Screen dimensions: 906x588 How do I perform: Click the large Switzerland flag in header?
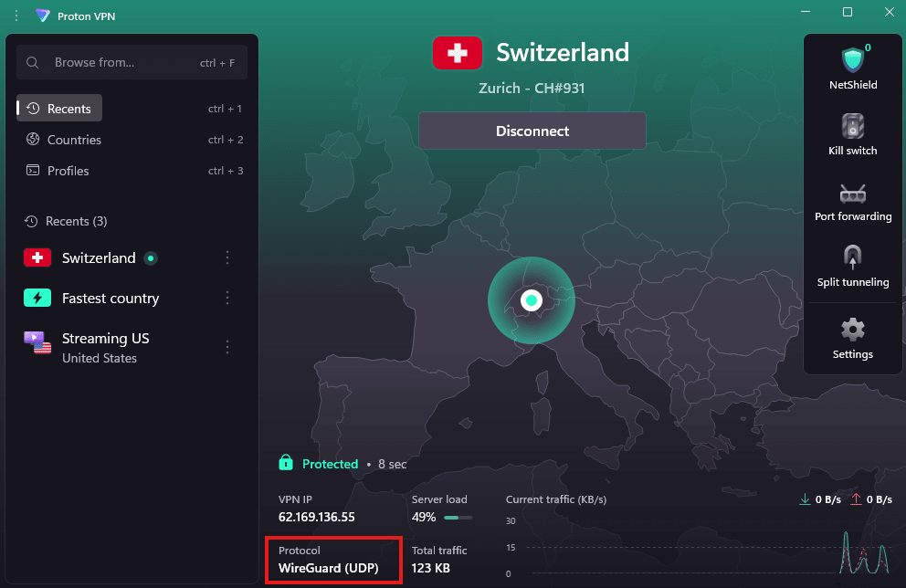[457, 53]
